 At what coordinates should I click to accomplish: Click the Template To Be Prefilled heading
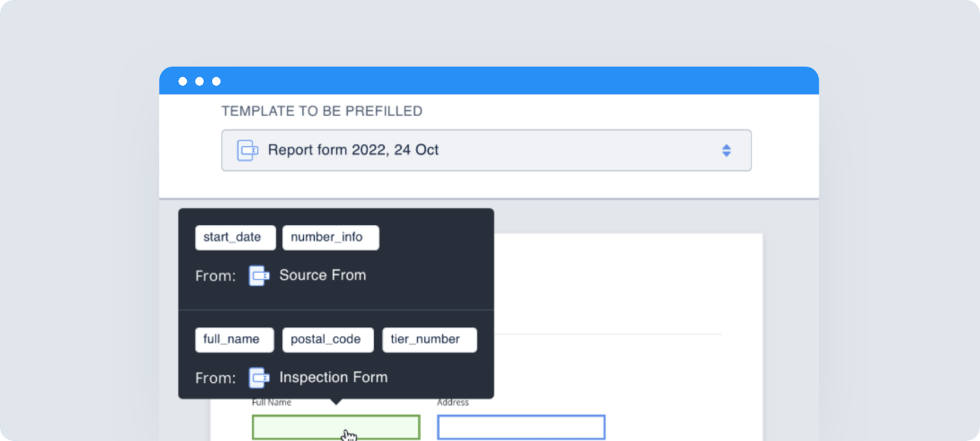pyautogui.click(x=322, y=111)
